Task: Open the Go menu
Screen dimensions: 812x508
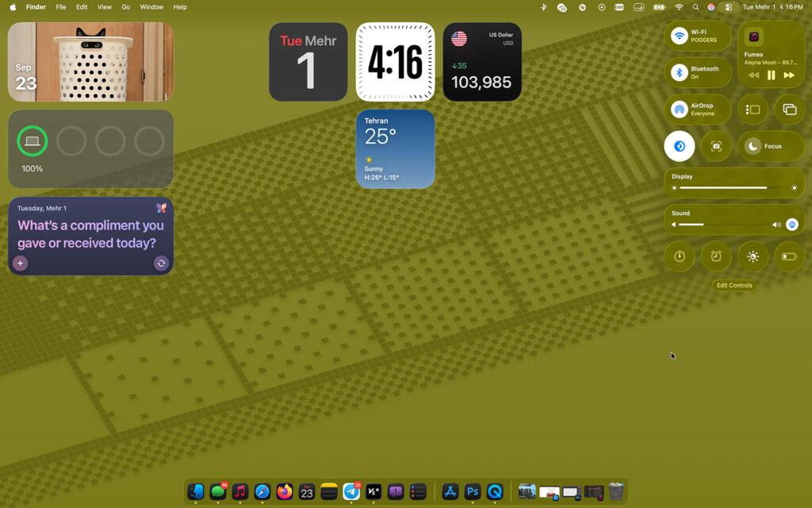Action: (126, 7)
